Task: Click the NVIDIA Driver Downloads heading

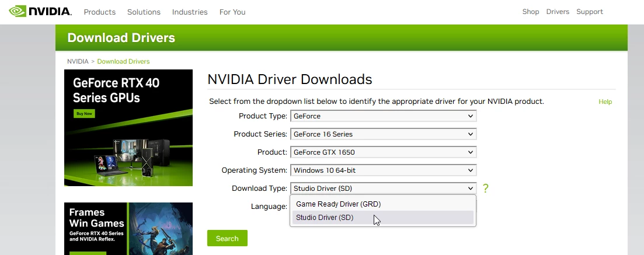Action: [x=290, y=79]
